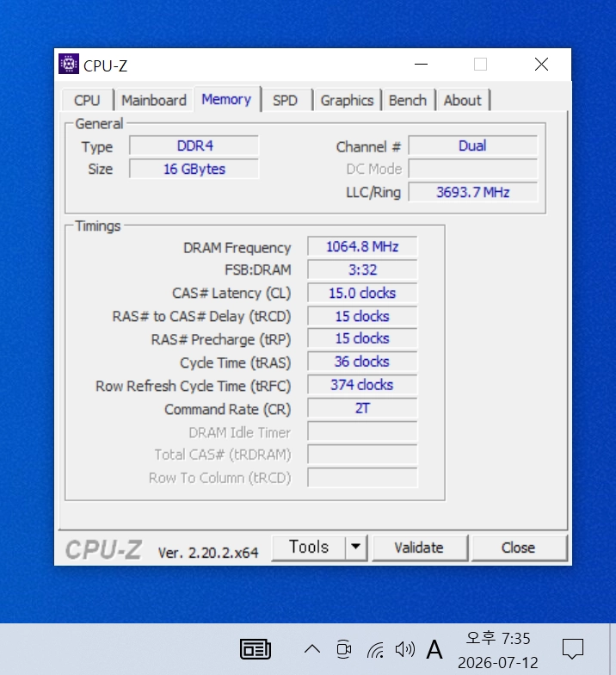The image size is (616, 675).
Task: Click the empty DC Mode field
Action: coord(473,169)
